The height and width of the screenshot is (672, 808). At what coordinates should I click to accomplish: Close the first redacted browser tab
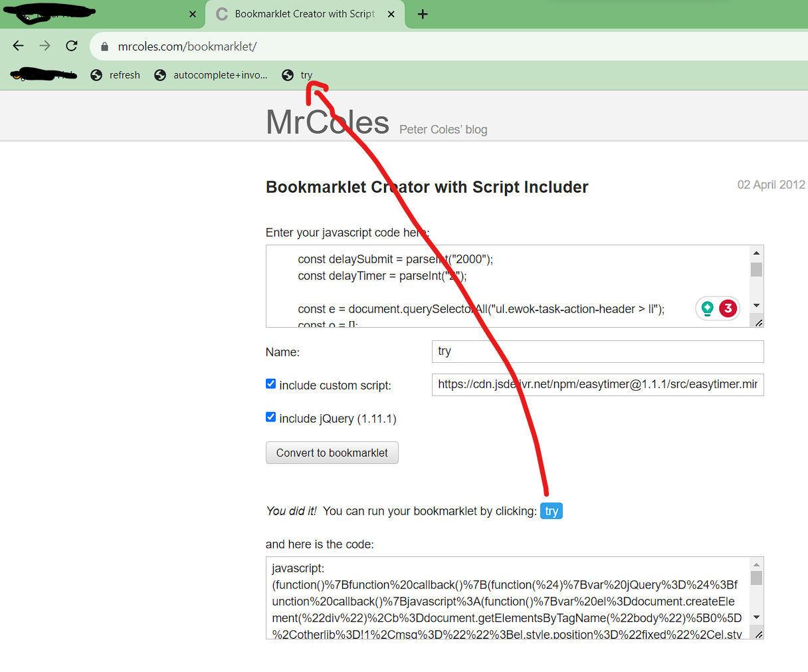pos(193,14)
